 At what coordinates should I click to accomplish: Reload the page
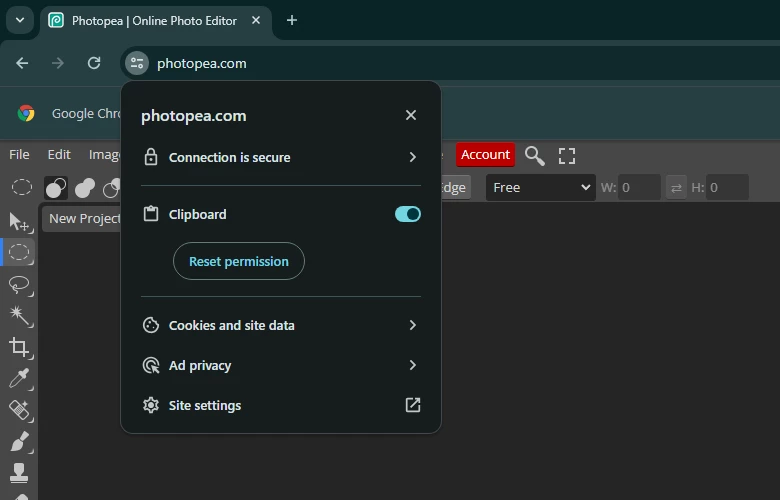(x=94, y=63)
